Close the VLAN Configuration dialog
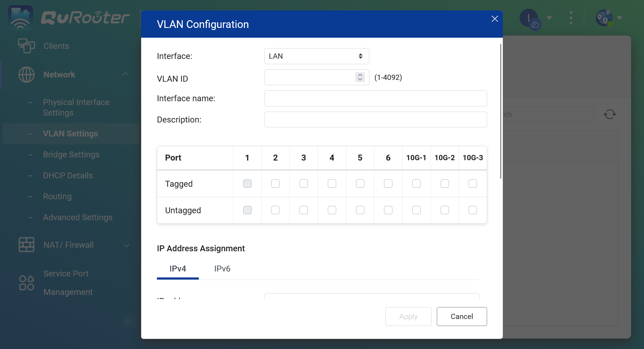Screen dimensions: 644x349 coord(494,19)
